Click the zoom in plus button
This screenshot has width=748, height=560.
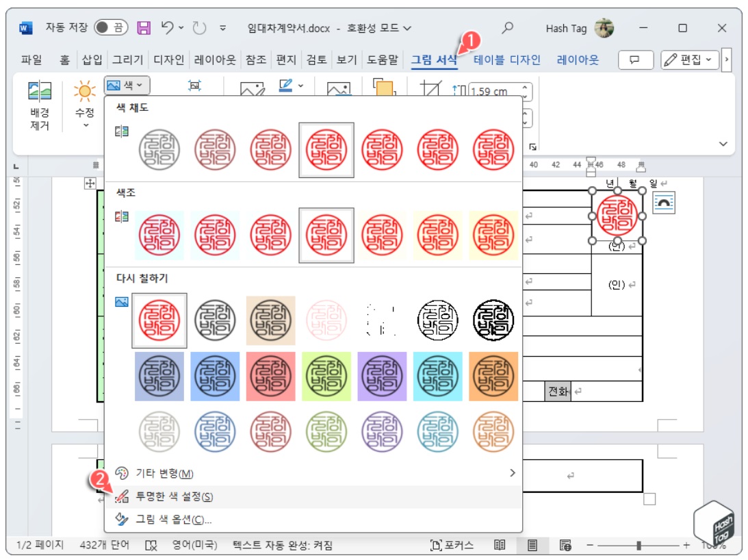pos(686,545)
